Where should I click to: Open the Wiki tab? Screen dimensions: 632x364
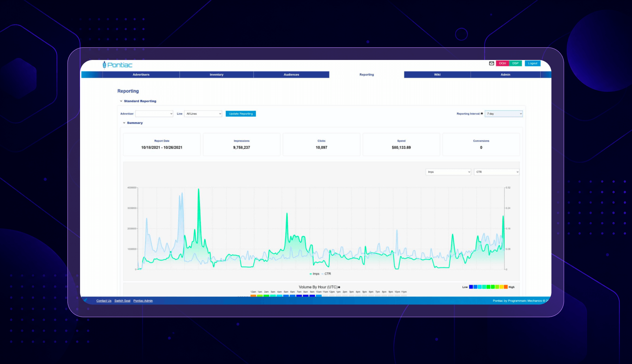pos(437,75)
